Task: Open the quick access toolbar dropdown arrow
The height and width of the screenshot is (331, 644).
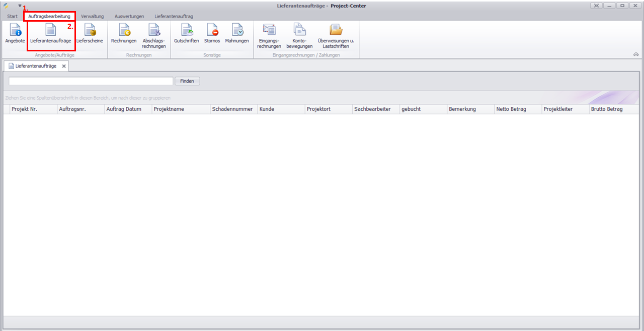Action: coord(20,6)
